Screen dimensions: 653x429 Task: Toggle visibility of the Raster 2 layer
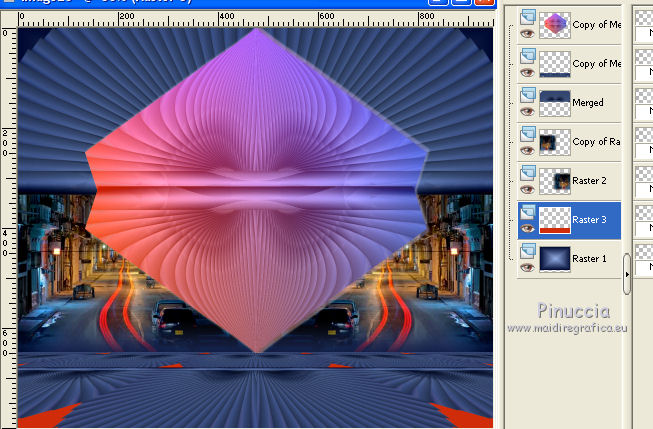528,190
